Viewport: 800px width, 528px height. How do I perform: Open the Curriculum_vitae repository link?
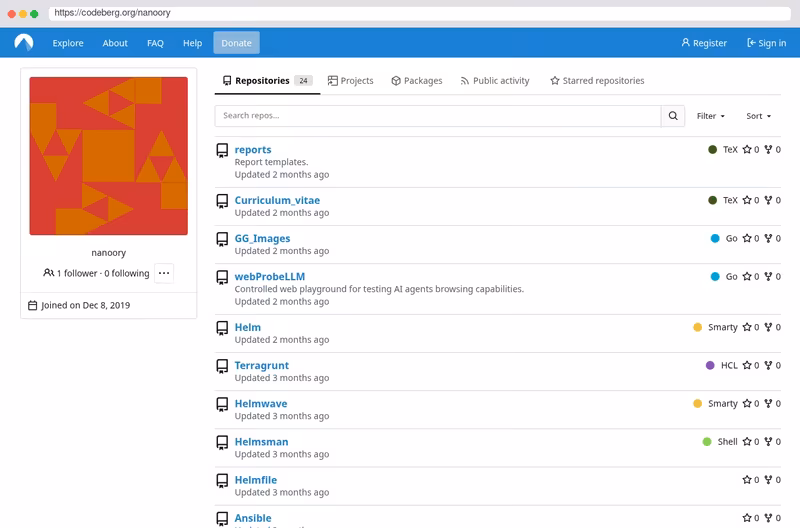point(277,200)
